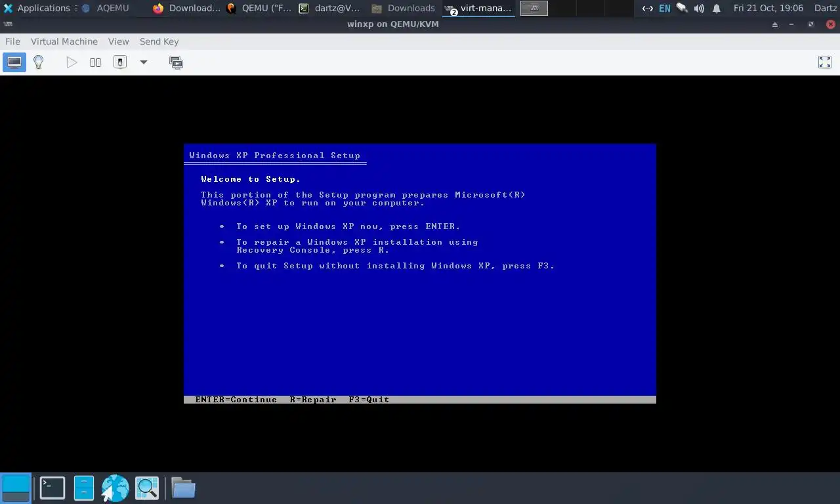840x504 pixels.
Task: Switch to QEMU window in taskbar
Action: 259,8
